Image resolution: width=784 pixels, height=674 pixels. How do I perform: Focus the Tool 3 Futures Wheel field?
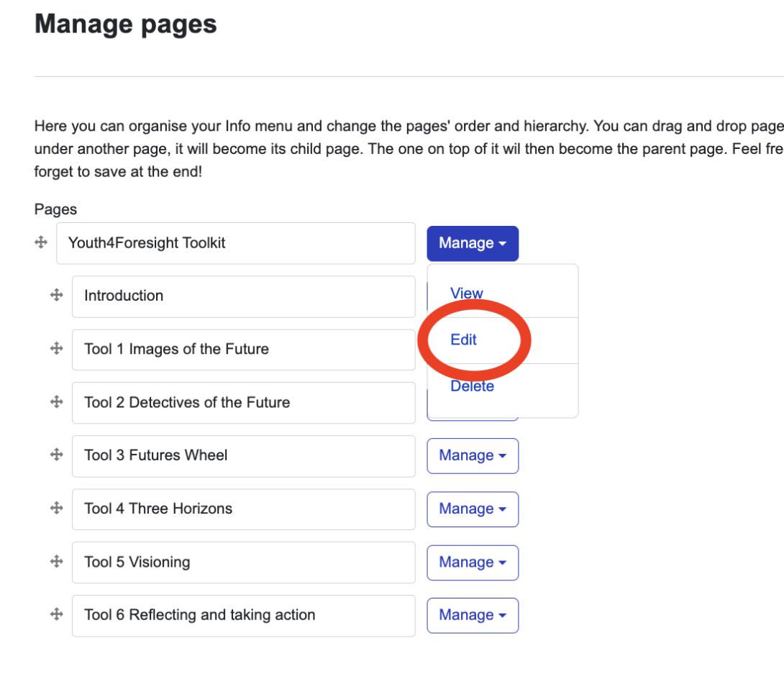click(x=243, y=455)
